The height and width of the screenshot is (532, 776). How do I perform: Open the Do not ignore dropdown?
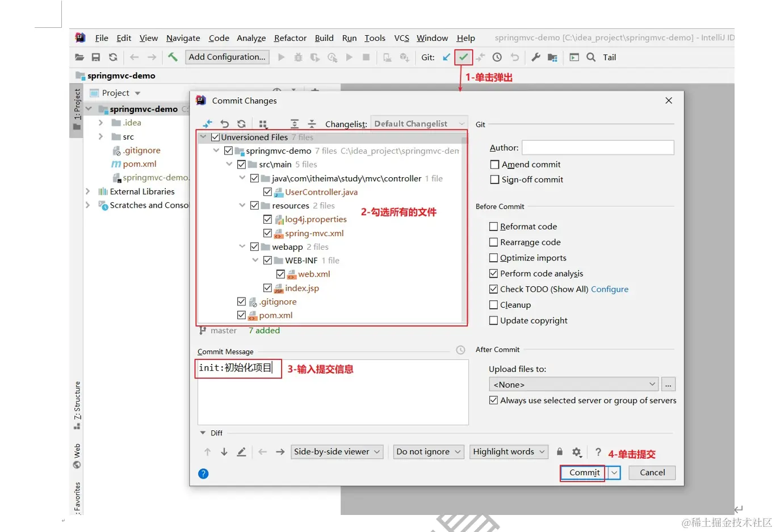[x=429, y=452]
